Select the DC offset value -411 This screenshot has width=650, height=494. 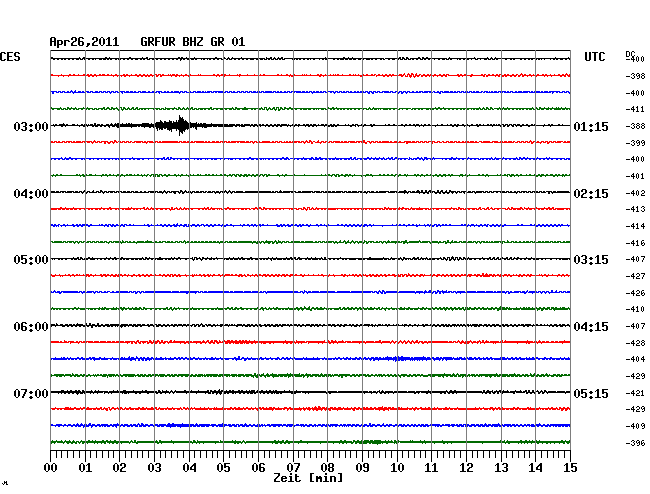click(635, 109)
